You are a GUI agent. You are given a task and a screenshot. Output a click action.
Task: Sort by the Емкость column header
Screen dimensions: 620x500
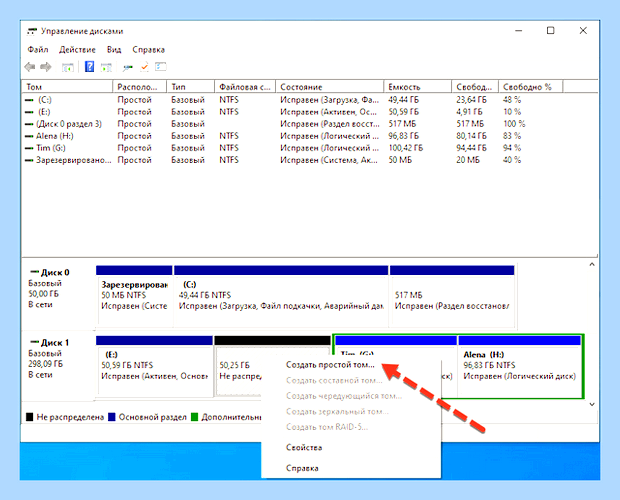[x=417, y=87]
